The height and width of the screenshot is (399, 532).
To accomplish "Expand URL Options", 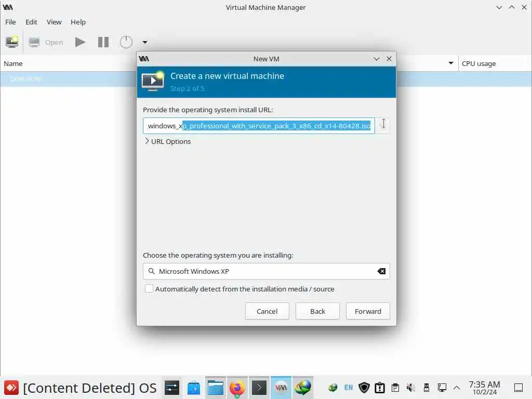I will (168, 141).
